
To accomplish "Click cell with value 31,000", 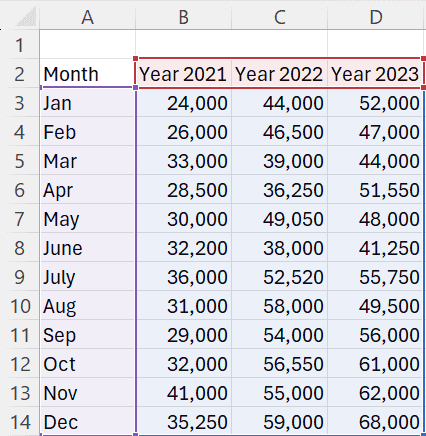I will (184, 306).
